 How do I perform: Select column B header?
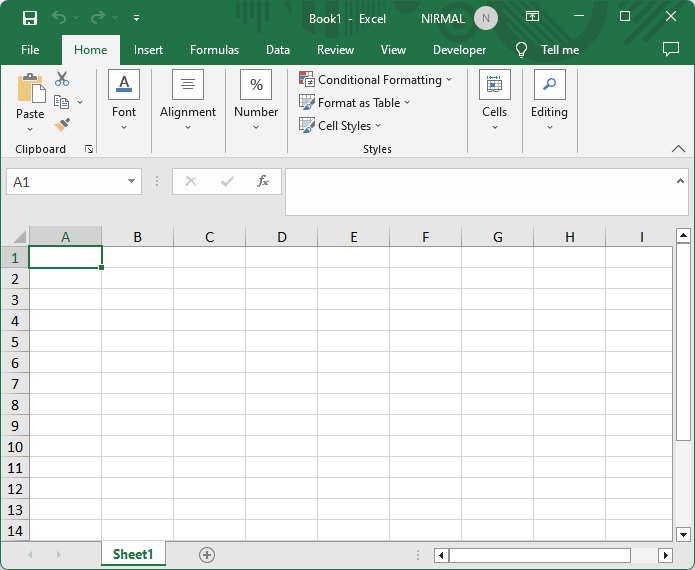(137, 237)
